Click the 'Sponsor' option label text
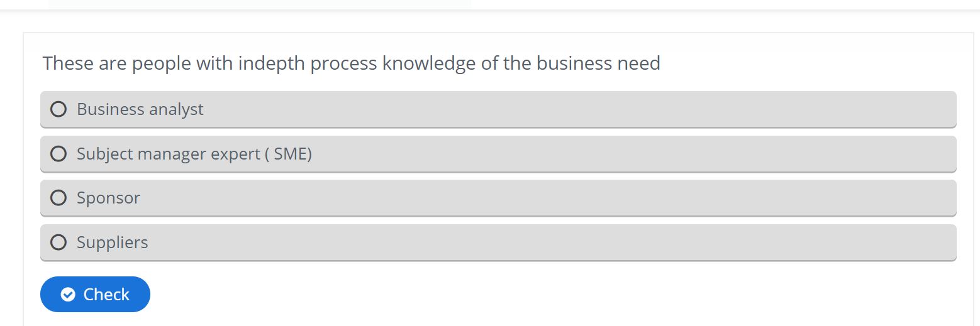 tap(108, 198)
